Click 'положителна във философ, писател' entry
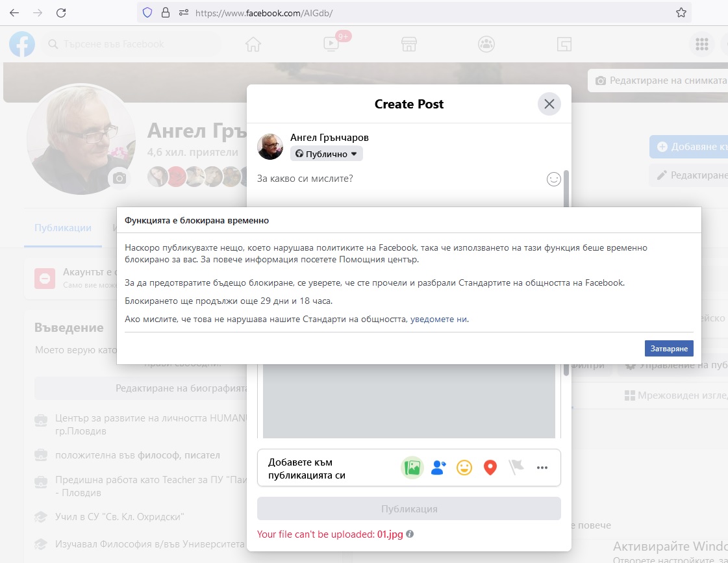This screenshot has height=563, width=728. tap(138, 455)
